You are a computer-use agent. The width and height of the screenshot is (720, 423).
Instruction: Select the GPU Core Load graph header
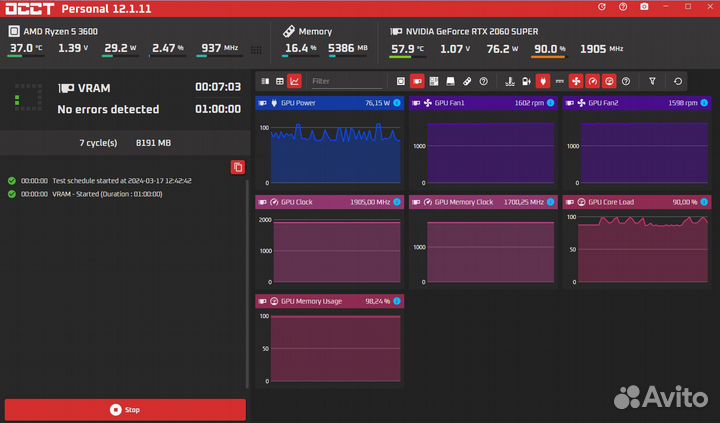(637, 202)
